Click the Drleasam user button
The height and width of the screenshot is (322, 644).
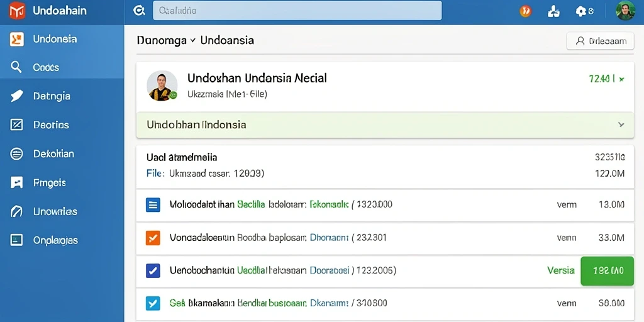[600, 41]
